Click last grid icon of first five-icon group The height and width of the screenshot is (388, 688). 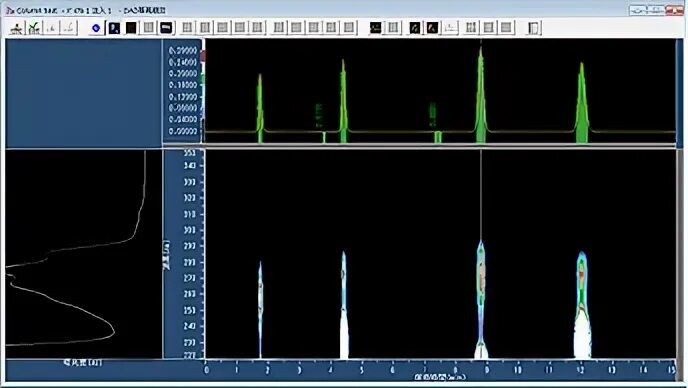coord(257,28)
